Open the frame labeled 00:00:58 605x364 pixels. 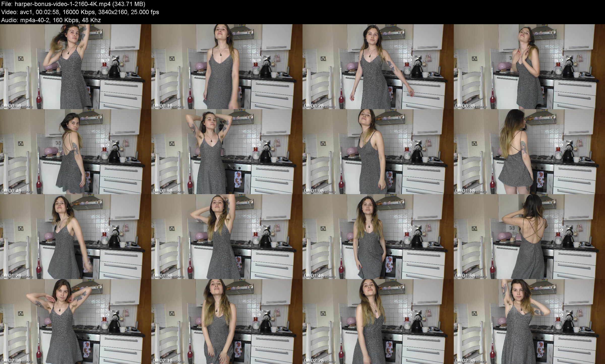227,151
